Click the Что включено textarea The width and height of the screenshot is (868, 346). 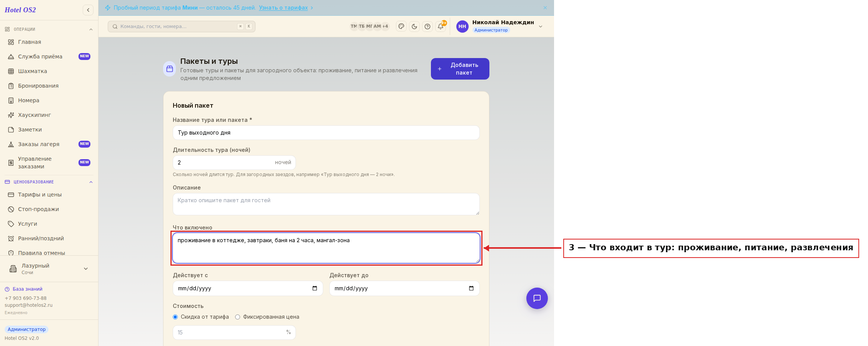pos(326,248)
